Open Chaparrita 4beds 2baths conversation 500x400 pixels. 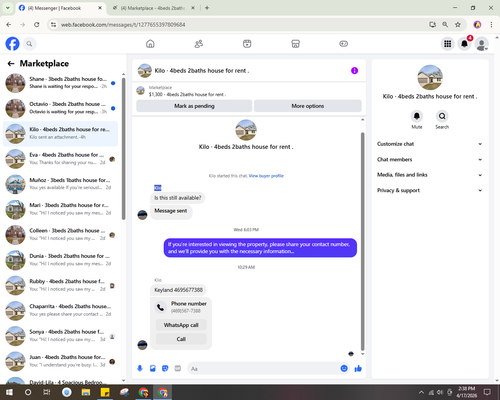(x=61, y=310)
